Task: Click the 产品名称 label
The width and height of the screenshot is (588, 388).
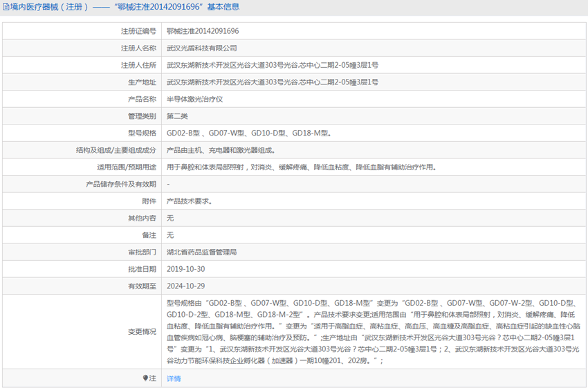Action: point(142,99)
